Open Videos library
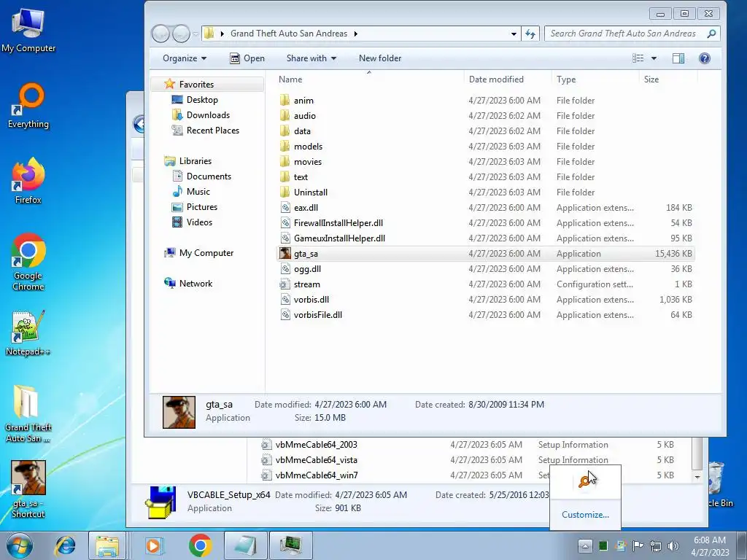Viewport: 747px width, 560px height. click(x=199, y=222)
